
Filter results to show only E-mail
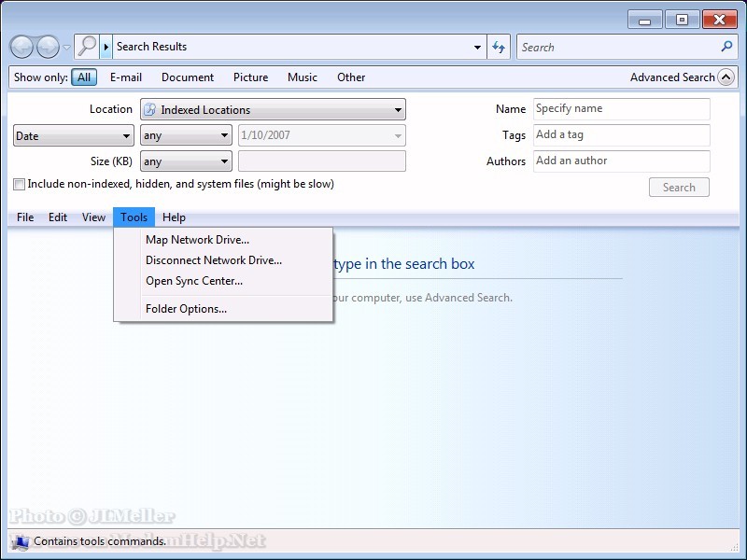125,77
